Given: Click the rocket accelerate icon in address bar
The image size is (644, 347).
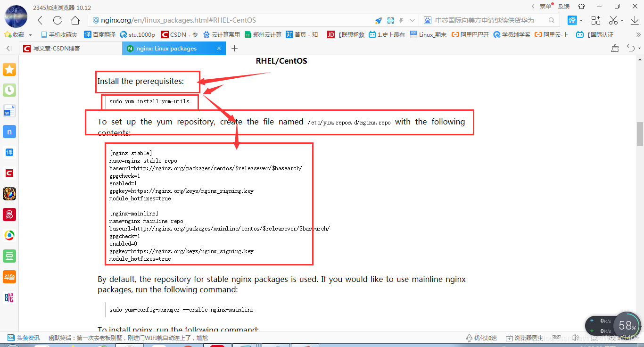Looking at the screenshot, I should pos(378,20).
